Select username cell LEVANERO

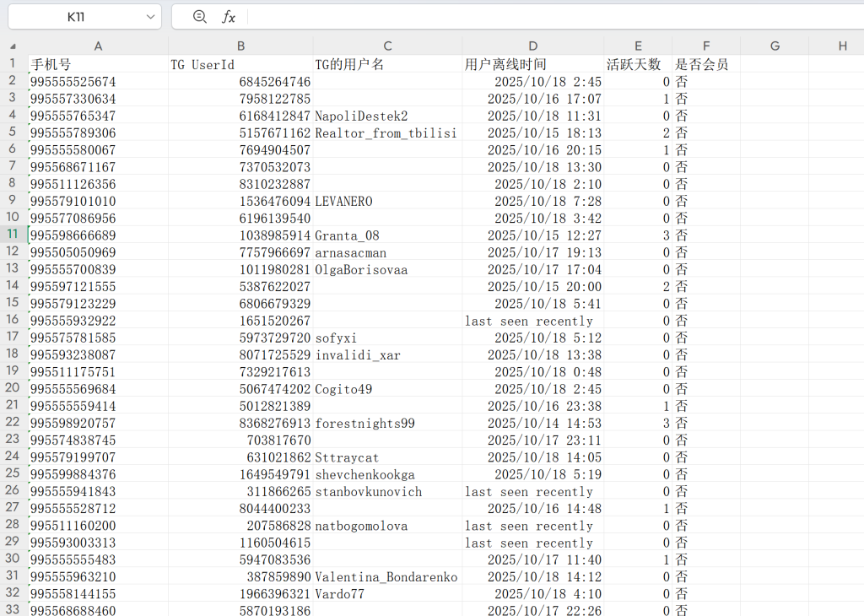point(387,201)
